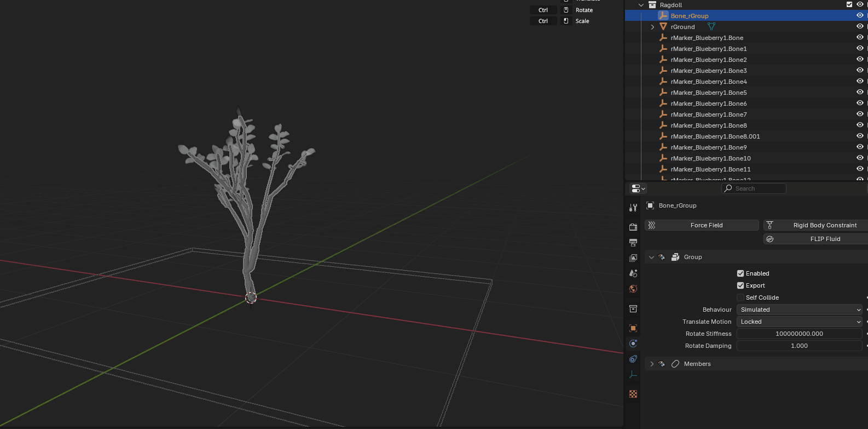868x429 pixels.
Task: Expand the Members panel
Action: tap(652, 364)
